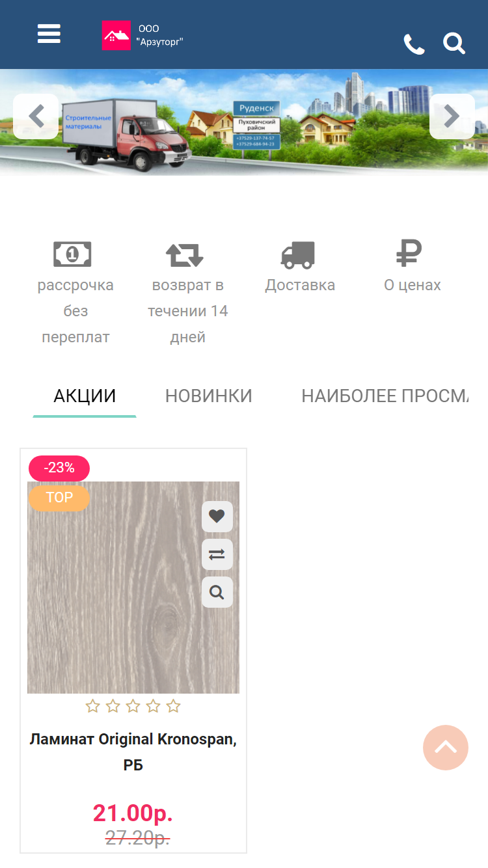Rate the product with the fifth star
488x868 pixels.
click(173, 706)
